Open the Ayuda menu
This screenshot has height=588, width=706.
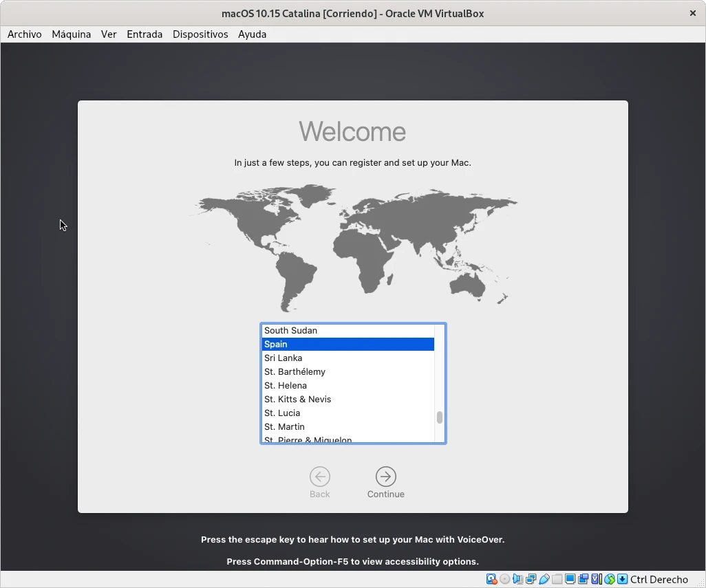click(x=252, y=34)
